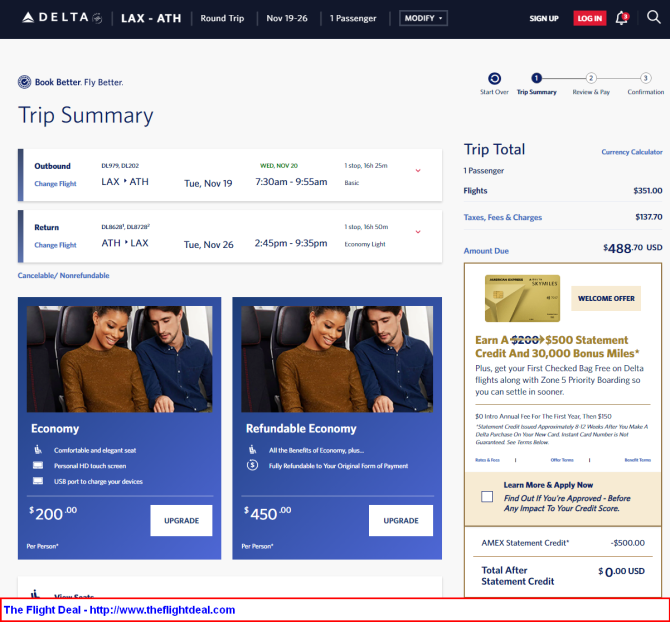Click Change Flight under Return
The width and height of the screenshot is (670, 622).
pos(55,245)
